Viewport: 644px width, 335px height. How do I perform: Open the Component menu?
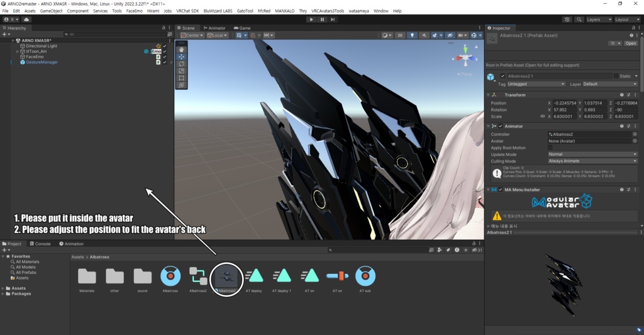coord(77,11)
